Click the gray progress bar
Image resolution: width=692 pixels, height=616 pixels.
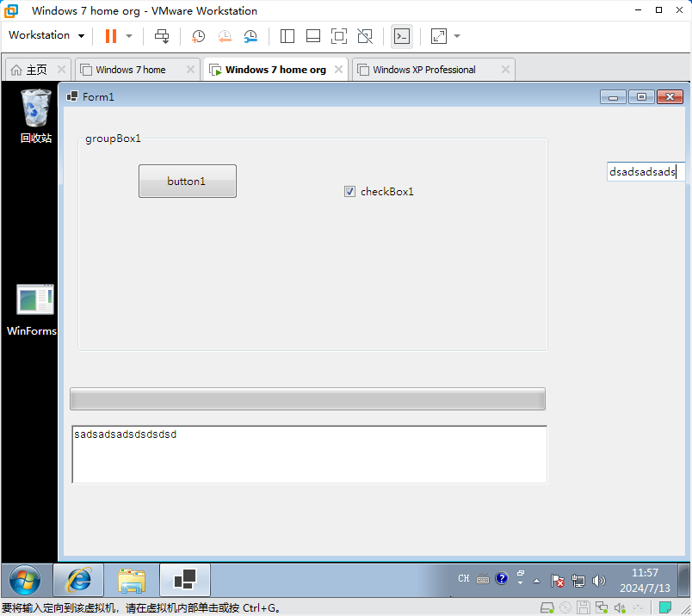tap(307, 399)
